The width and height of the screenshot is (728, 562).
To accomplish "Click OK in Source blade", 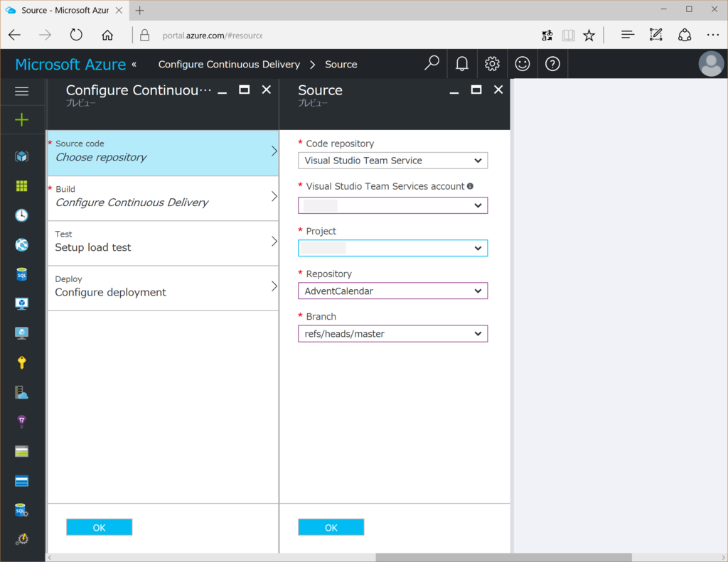I will (331, 527).
